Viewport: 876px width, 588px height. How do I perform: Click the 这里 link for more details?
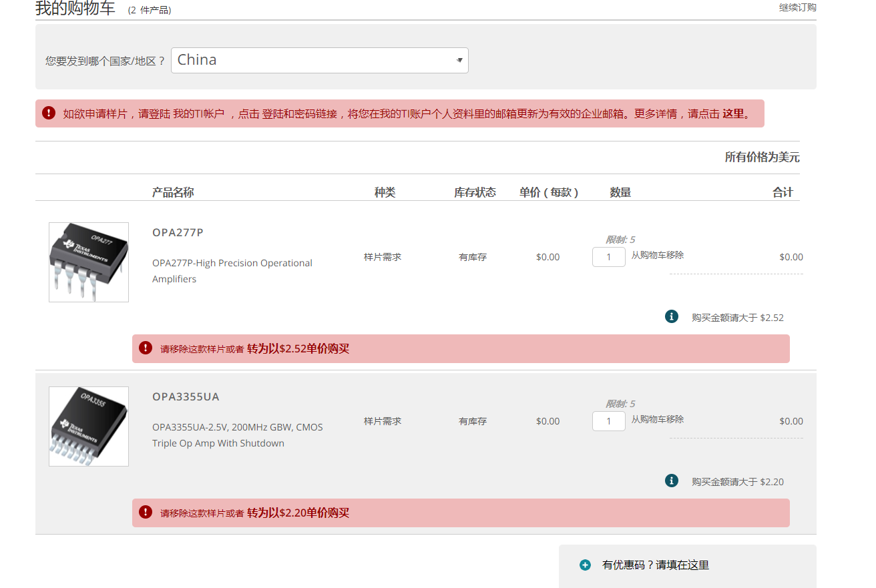733,113
